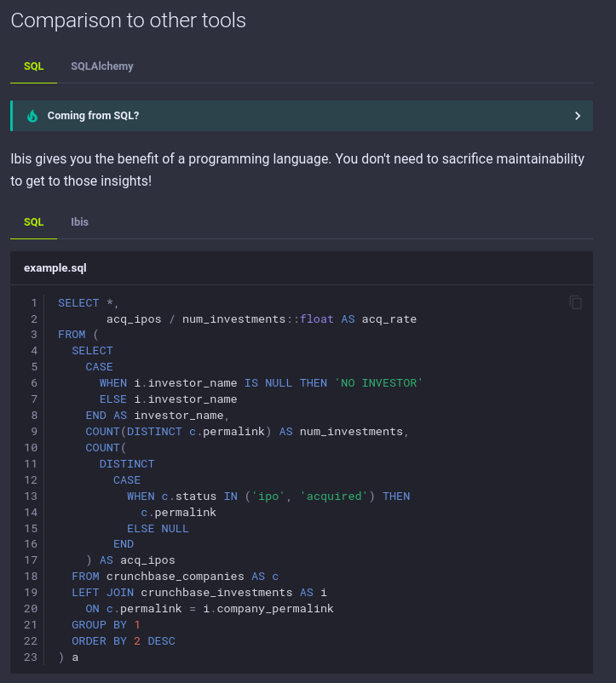Switch to the Ibis tab
Screen dimensions: 616x683
[x=79, y=221]
